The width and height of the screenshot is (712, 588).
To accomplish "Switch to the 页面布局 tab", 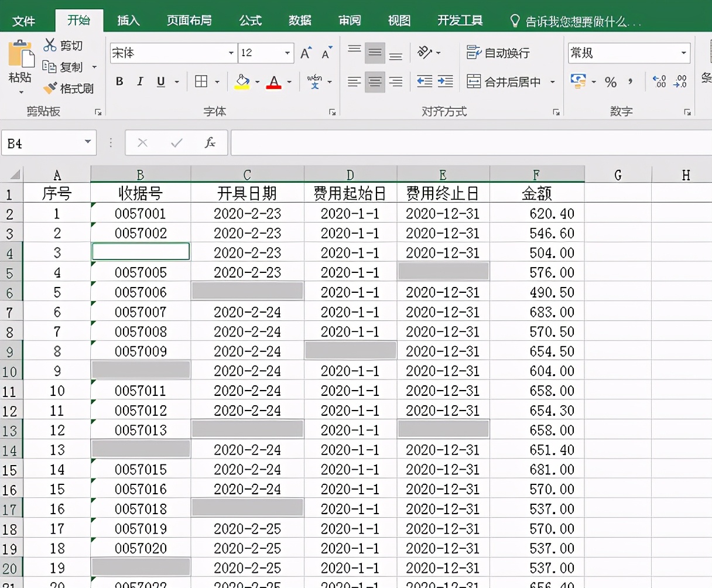I will click(x=189, y=20).
